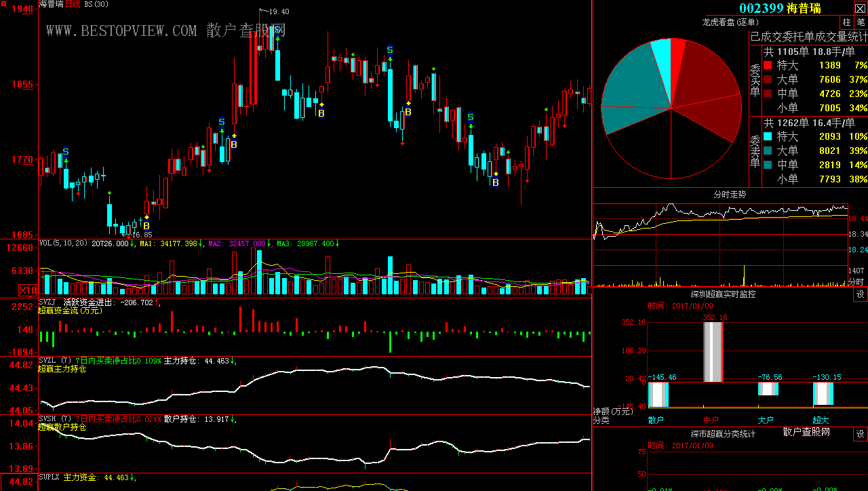The height and width of the screenshot is (491, 868).
Task: Click the dark red 大单 buy-order swatch
Action: coord(768,79)
